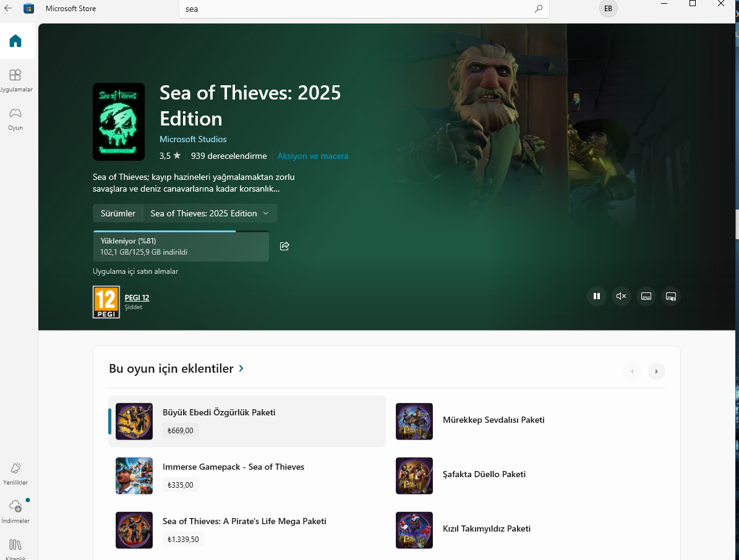Click the 3,5 star rating

pyautogui.click(x=169, y=156)
